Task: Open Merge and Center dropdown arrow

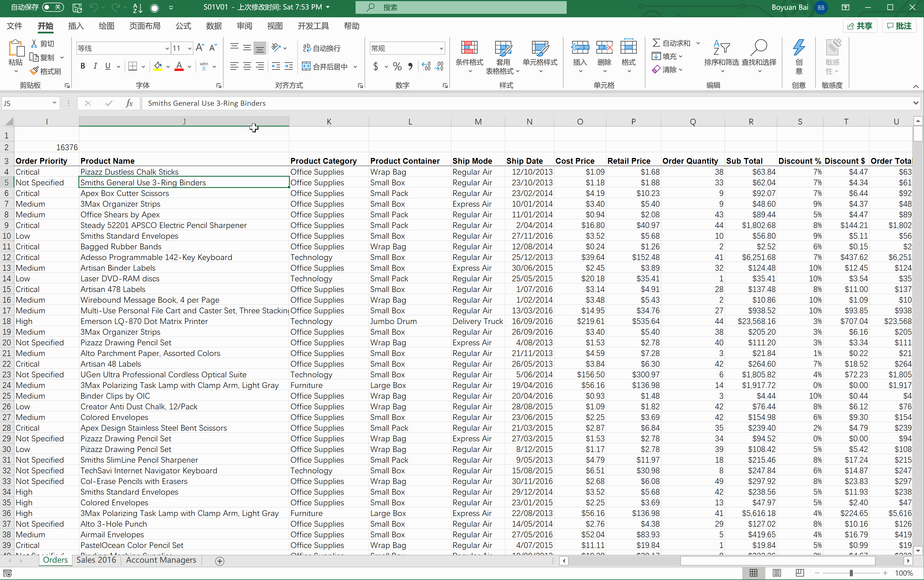Action: [355, 67]
